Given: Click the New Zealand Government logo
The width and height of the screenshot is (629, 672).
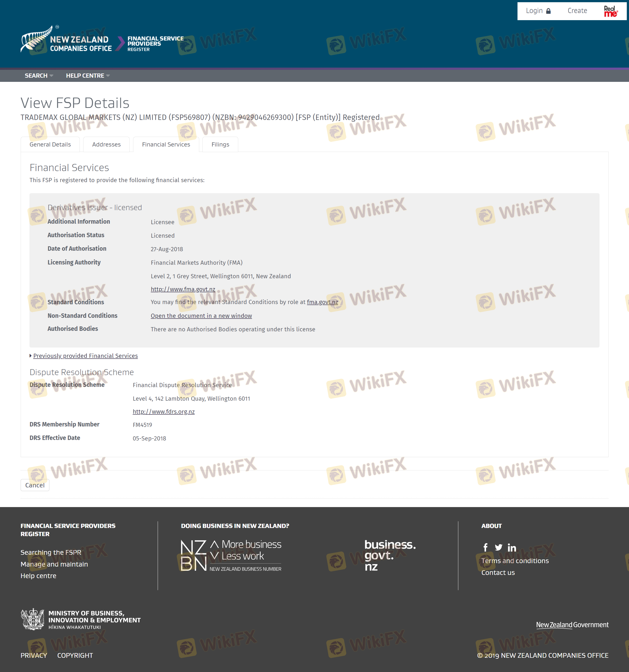Looking at the screenshot, I should [x=572, y=625].
